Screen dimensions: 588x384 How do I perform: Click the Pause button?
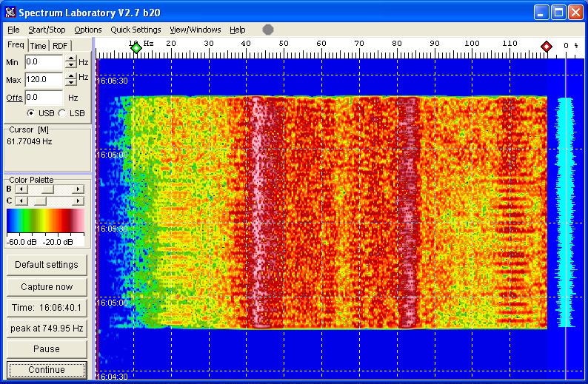(47, 349)
